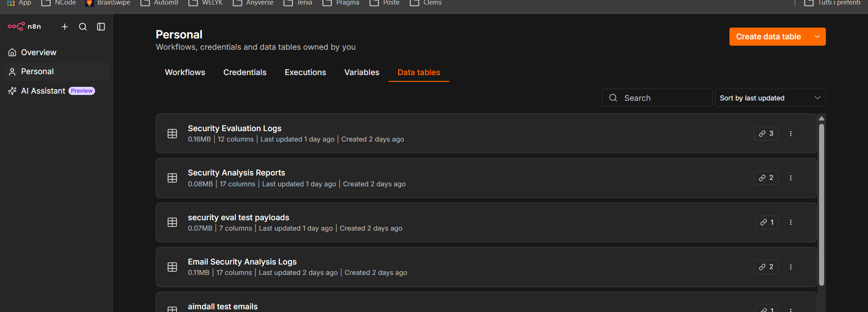Open the Clems bookmark folder
Screen dimensions: 868x312
pos(426,3)
